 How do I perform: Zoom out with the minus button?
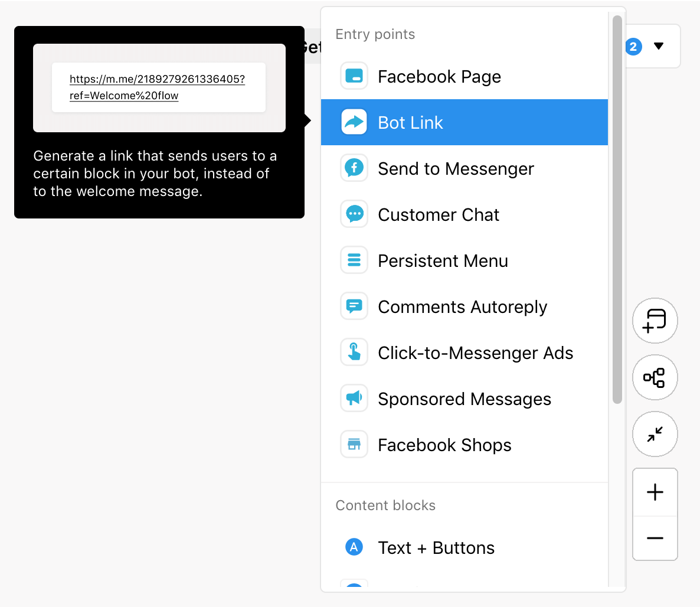655,539
